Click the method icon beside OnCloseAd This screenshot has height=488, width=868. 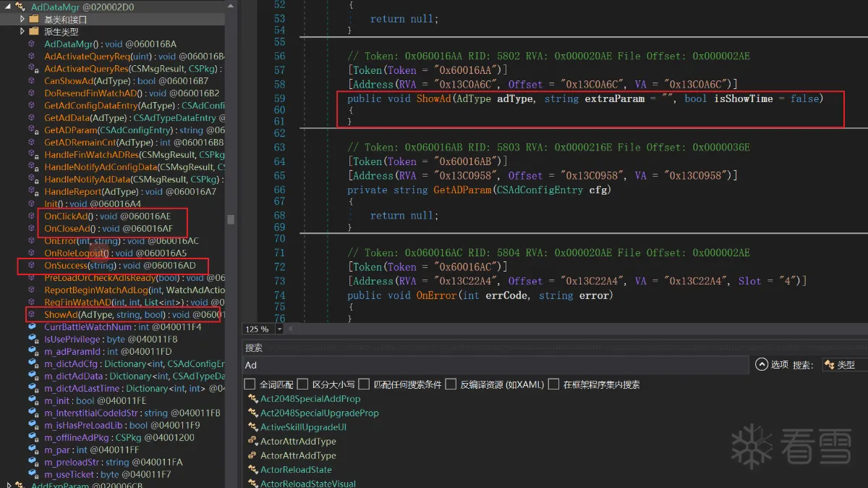[31, 228]
